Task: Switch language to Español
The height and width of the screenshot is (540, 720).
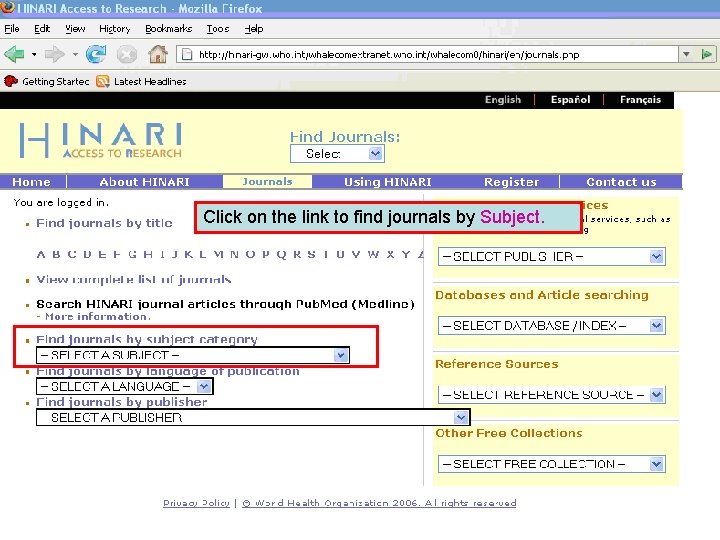Action: [x=570, y=100]
